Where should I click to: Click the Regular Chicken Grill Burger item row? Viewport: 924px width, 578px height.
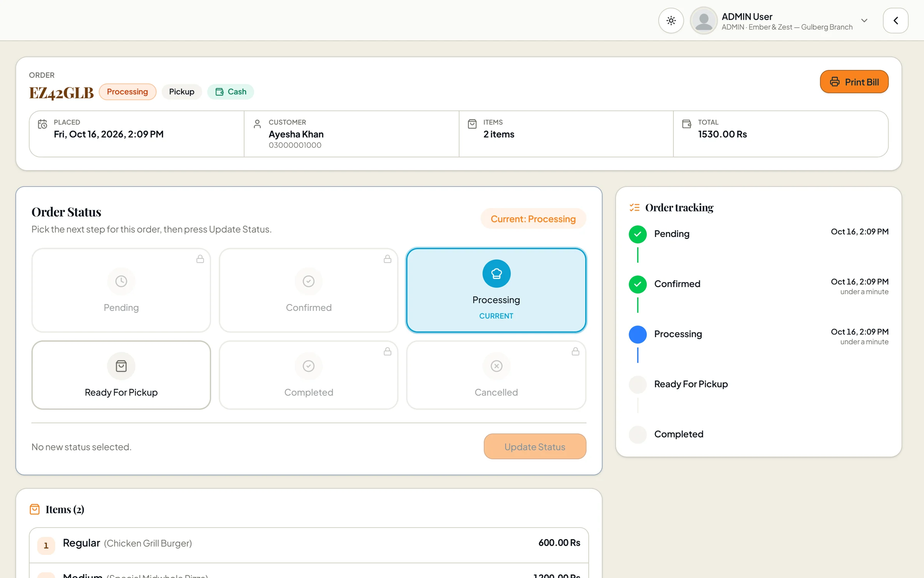pyautogui.click(x=309, y=545)
